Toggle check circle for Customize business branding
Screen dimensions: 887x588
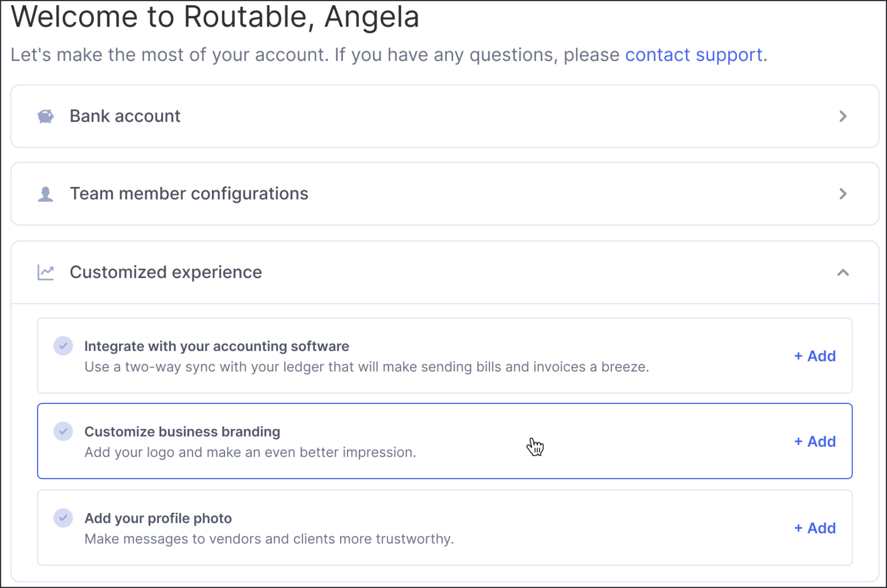(x=63, y=431)
